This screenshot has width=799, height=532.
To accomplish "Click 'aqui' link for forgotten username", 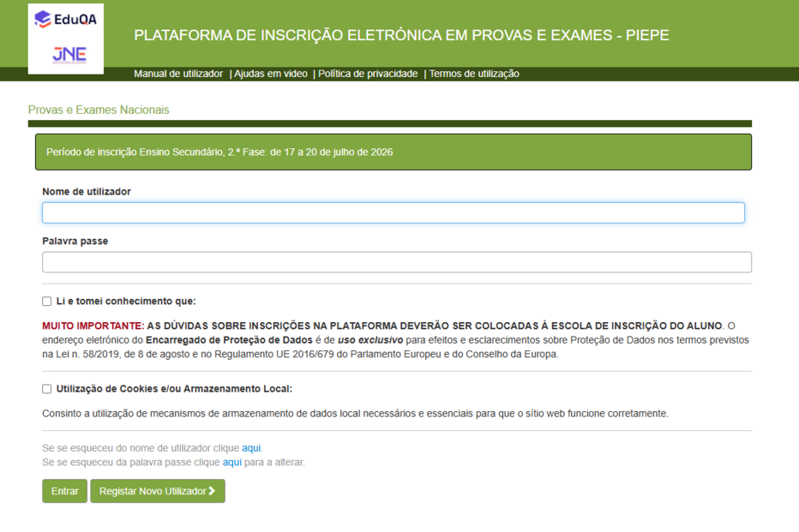I will click(251, 448).
